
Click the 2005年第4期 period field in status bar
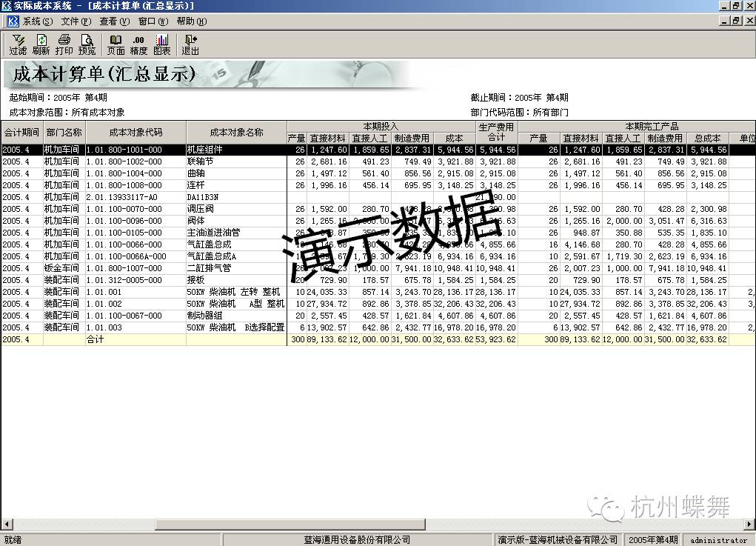coord(652,539)
